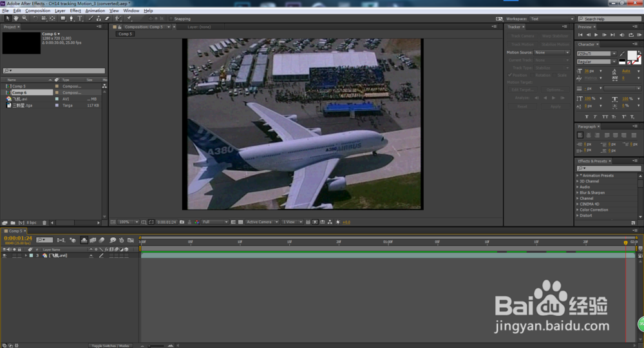Select the Clone Stamp tool

99,19
